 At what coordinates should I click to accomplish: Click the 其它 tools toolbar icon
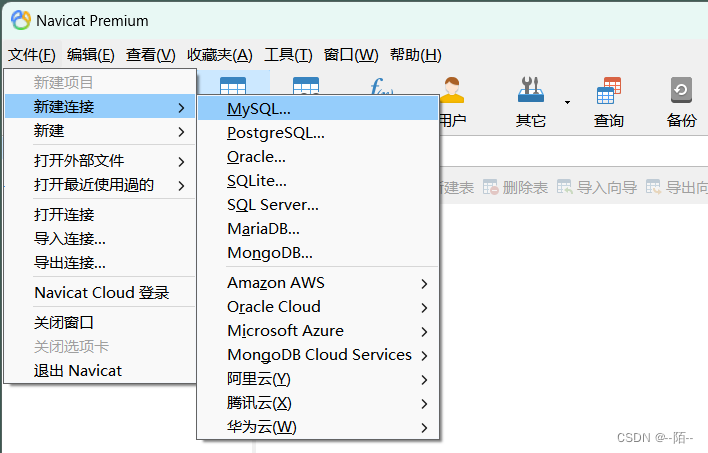click(x=531, y=89)
